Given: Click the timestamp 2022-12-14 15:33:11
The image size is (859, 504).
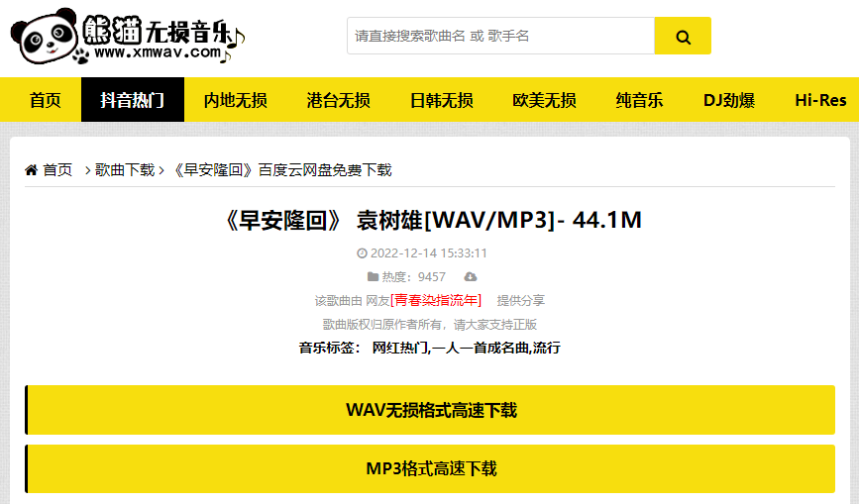Looking at the screenshot, I should pos(428,253).
